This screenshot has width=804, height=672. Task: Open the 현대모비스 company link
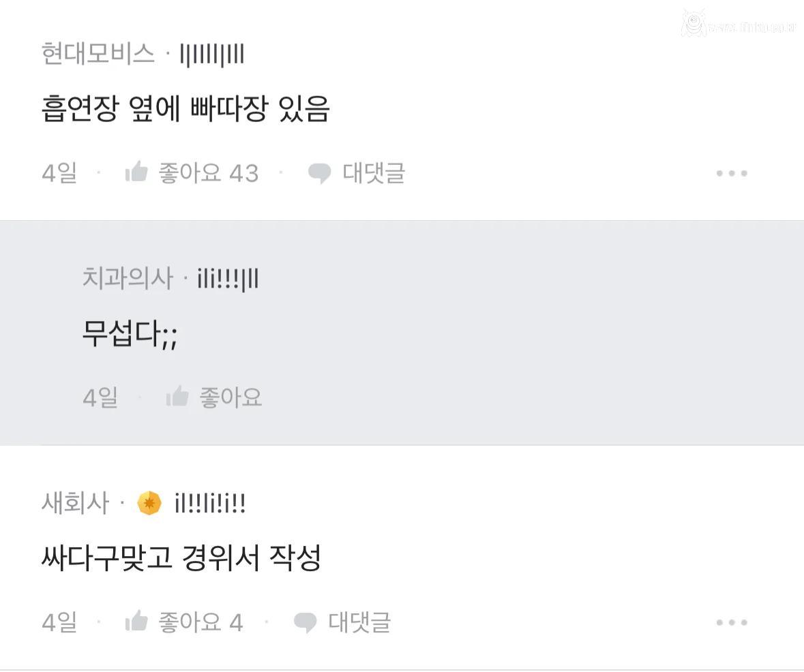tap(98, 54)
